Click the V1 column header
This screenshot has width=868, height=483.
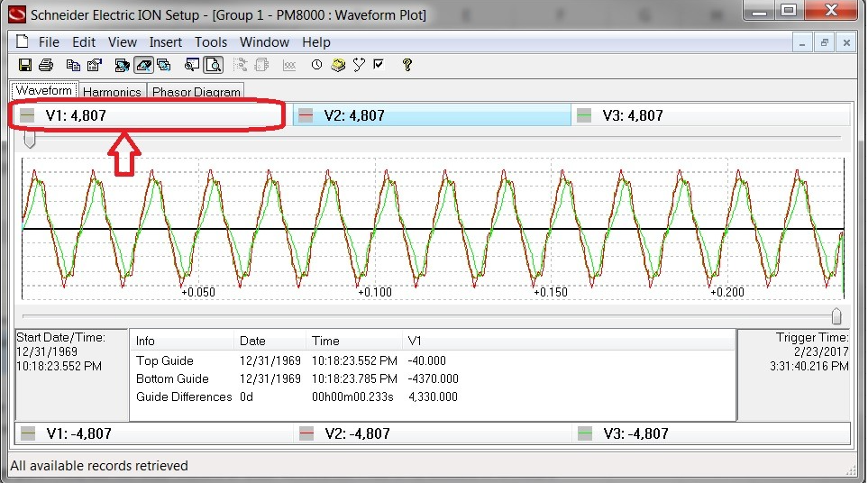[569, 341]
